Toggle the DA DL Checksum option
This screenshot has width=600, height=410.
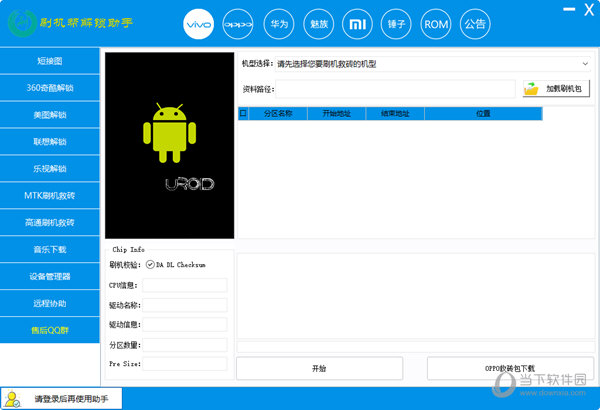click(150, 265)
